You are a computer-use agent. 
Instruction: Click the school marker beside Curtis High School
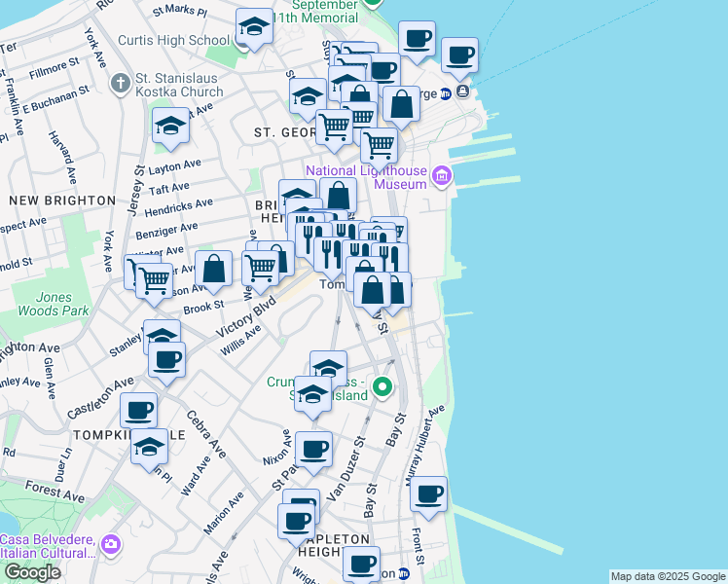pos(254,27)
